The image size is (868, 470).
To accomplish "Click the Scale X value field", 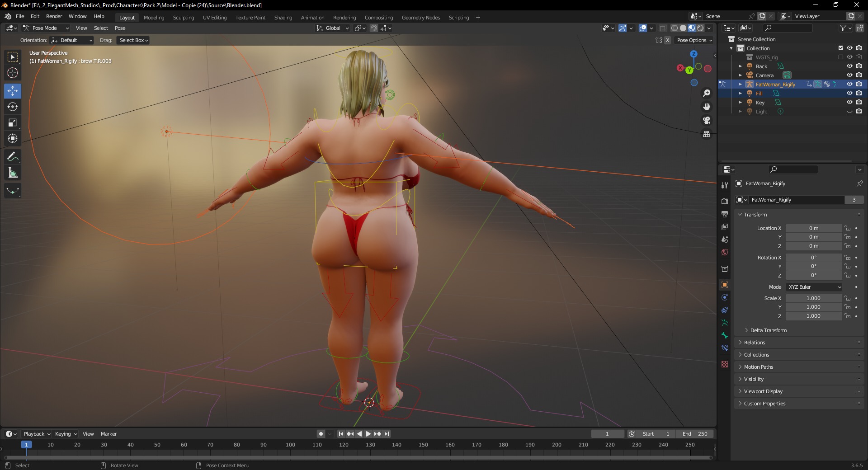I will point(813,298).
